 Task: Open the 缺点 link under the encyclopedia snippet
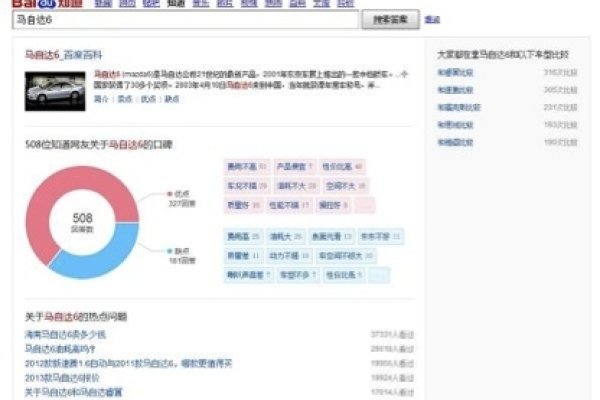[171, 99]
